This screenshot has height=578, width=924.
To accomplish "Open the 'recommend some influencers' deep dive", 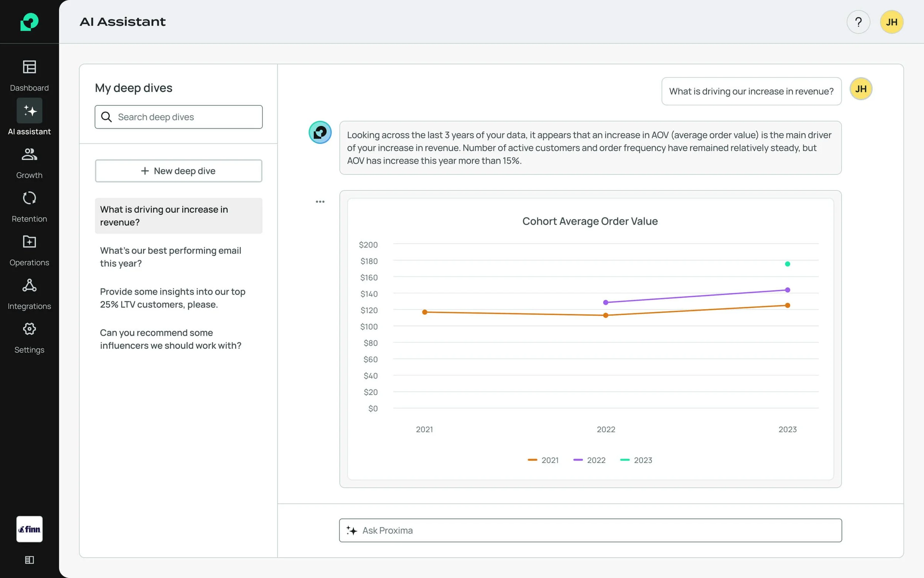I will point(171,339).
